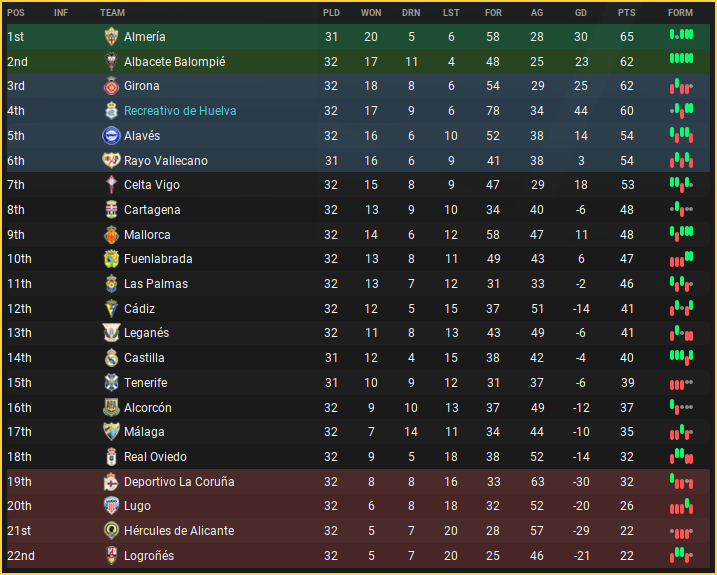This screenshot has height=575, width=717.
Task: Click the Celta Vigo club crest
Action: [x=111, y=185]
